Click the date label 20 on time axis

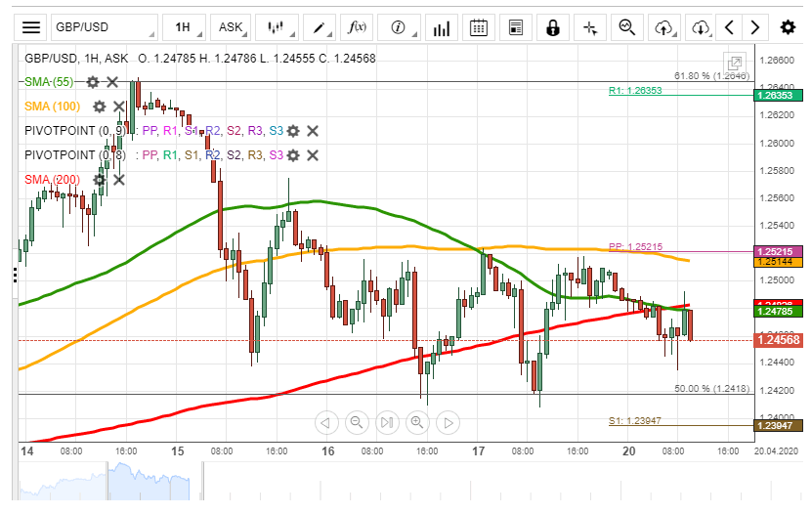click(628, 451)
